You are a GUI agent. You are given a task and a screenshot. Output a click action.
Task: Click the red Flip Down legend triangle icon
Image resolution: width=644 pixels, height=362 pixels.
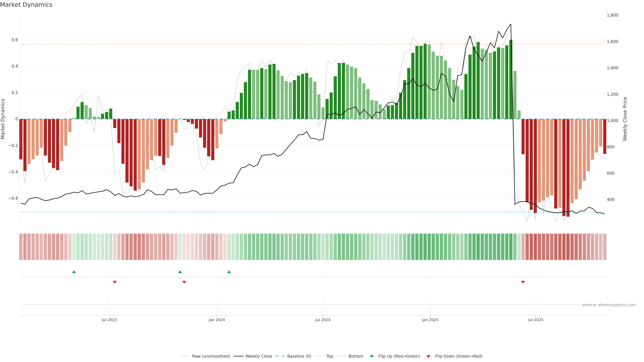[428, 356]
